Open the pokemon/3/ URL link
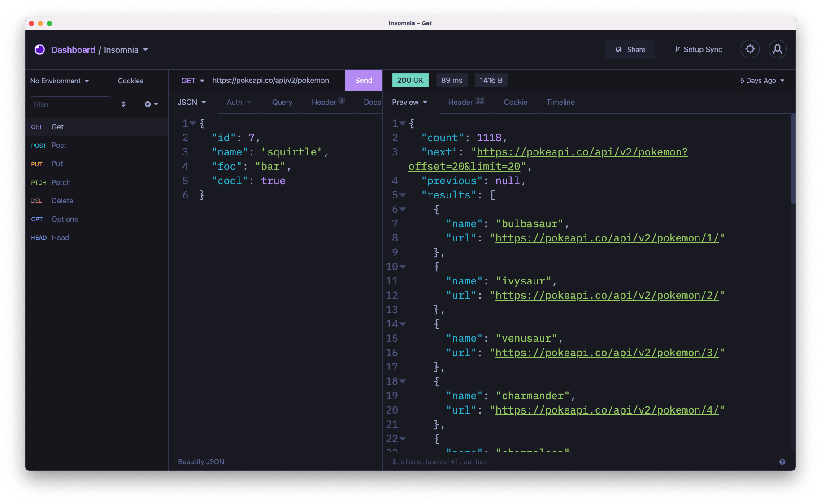821x504 pixels. coord(607,353)
